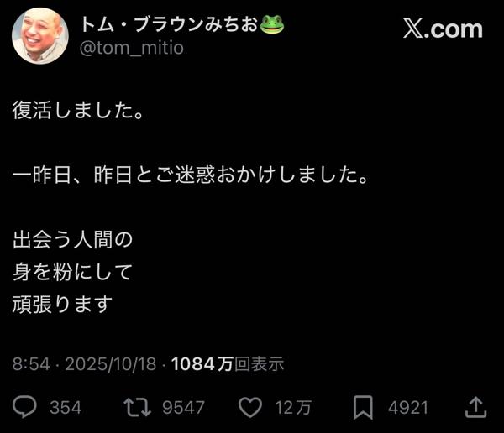Screen dimensions: 504x433
Task: Click the 354 reply count
Action: pyautogui.click(x=66, y=407)
